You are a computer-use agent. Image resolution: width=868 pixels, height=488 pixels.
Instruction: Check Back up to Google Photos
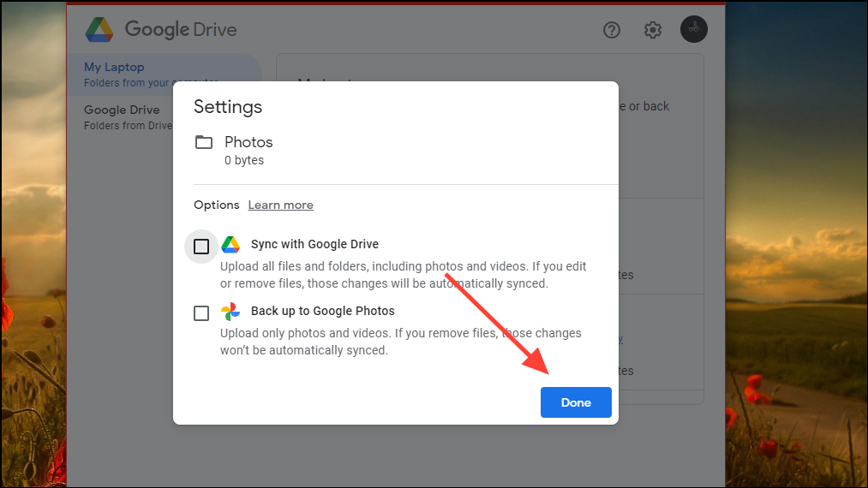point(201,313)
